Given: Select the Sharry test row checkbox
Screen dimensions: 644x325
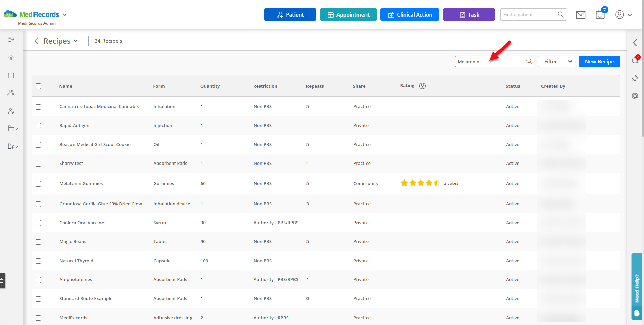Looking at the screenshot, I should 38,164.
